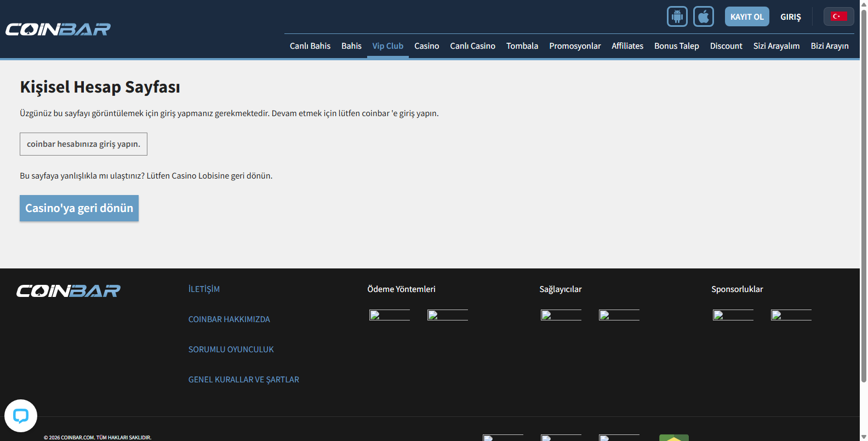Open the live chat bubble widget
Image resolution: width=868 pixels, height=441 pixels.
point(21,416)
